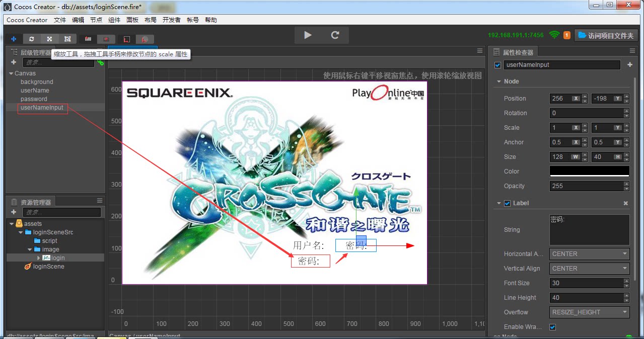
Task: Collapse the image folder
Action: click(x=29, y=249)
